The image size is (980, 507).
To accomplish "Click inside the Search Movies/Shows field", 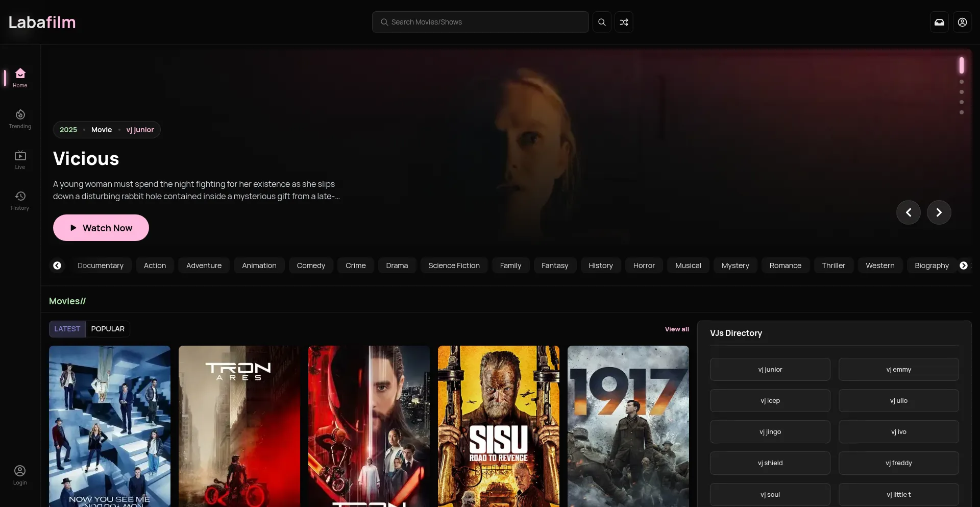I will [x=480, y=22].
